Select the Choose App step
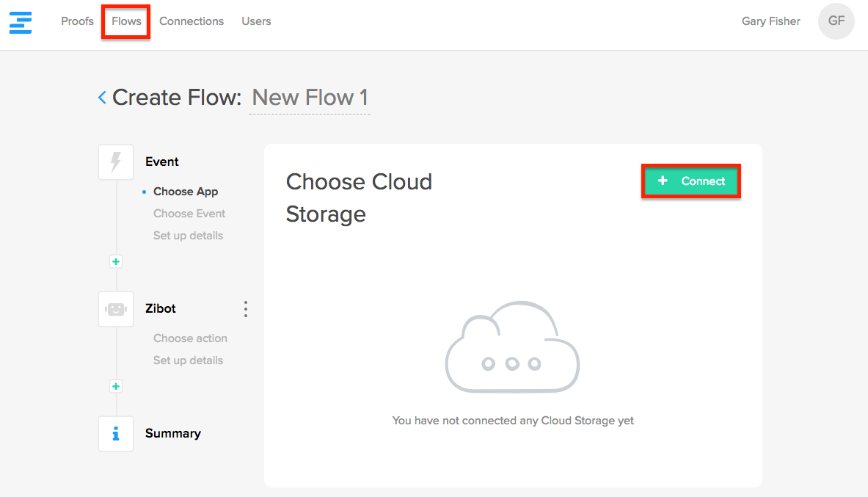The height and width of the screenshot is (497, 868). [186, 192]
